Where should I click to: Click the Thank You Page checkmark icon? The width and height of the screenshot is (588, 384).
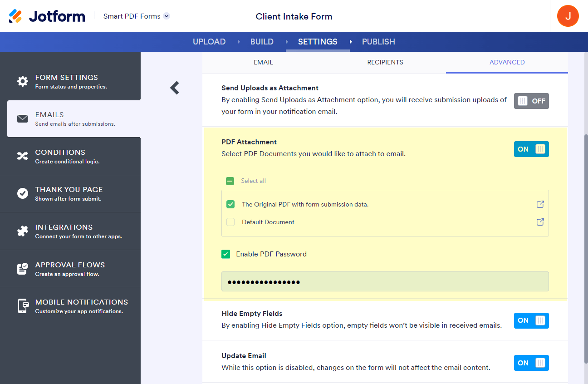[x=22, y=193]
